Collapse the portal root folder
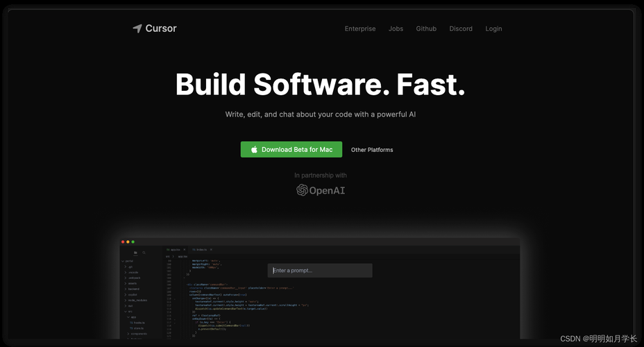 pos(127,261)
